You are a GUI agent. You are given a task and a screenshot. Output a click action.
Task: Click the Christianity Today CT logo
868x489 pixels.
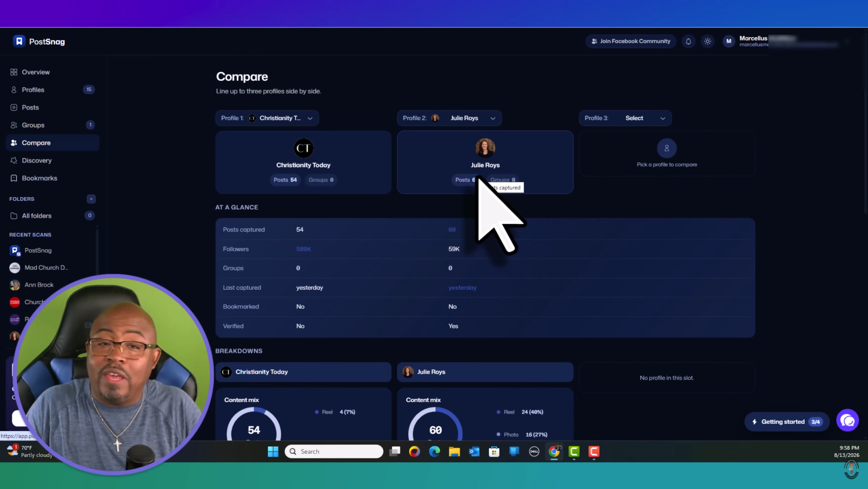[303, 149]
